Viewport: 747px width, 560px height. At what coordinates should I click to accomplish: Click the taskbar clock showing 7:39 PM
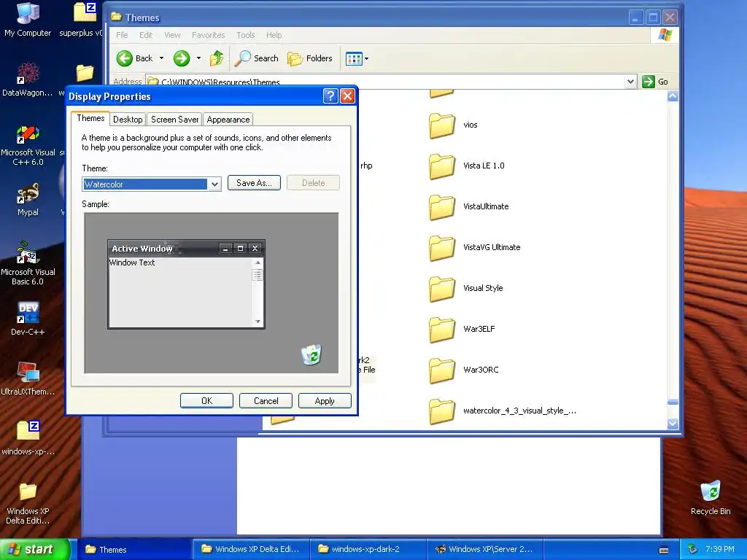click(x=720, y=549)
